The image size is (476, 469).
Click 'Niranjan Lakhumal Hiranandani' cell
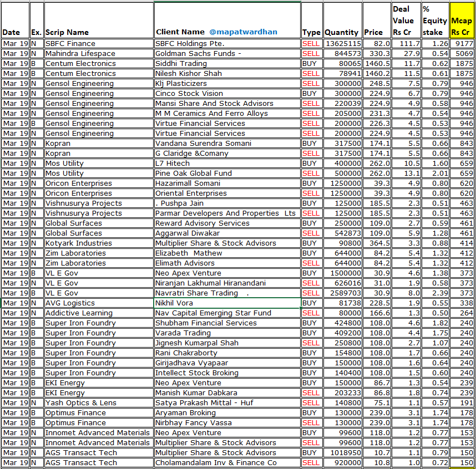(x=227, y=283)
